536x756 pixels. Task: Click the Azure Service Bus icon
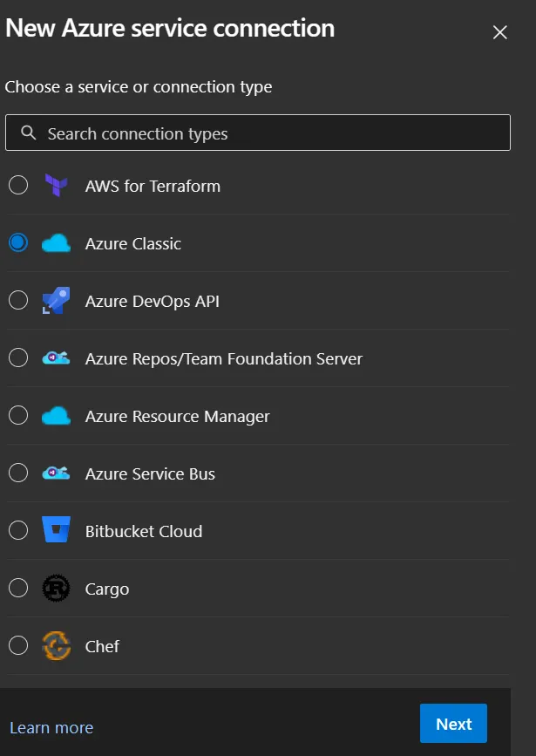(56, 473)
